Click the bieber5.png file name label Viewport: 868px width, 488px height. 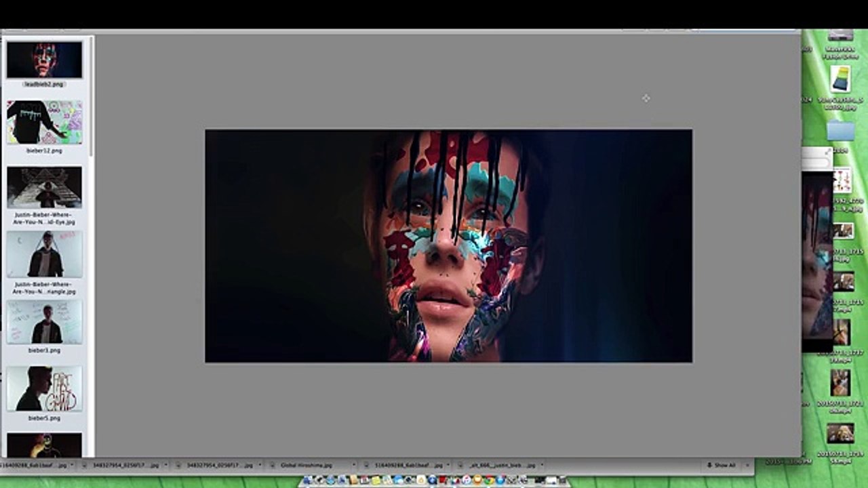click(x=44, y=418)
